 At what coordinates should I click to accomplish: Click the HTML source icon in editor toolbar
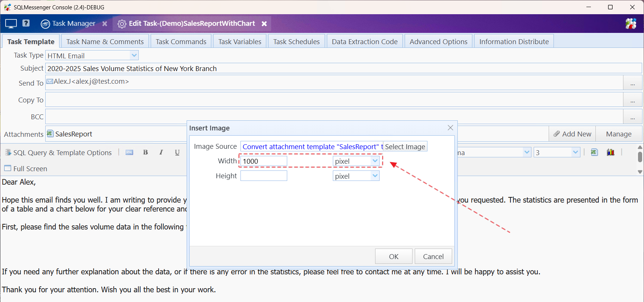pyautogui.click(x=129, y=152)
